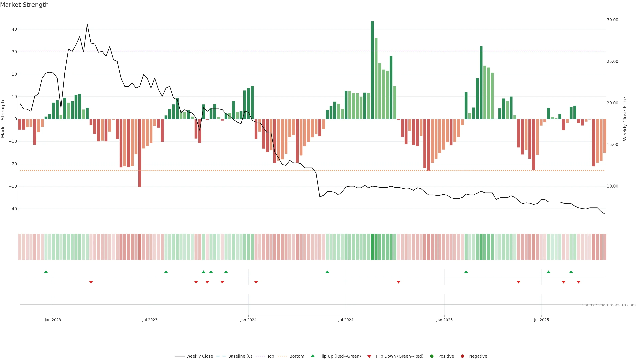Click the green flip-up triangle before Jul 2024
The image size is (644, 362).
(327, 272)
